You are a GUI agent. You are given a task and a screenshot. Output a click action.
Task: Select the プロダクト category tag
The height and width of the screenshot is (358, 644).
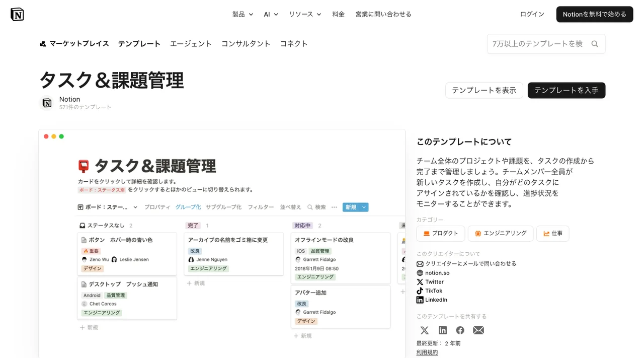pyautogui.click(x=441, y=234)
